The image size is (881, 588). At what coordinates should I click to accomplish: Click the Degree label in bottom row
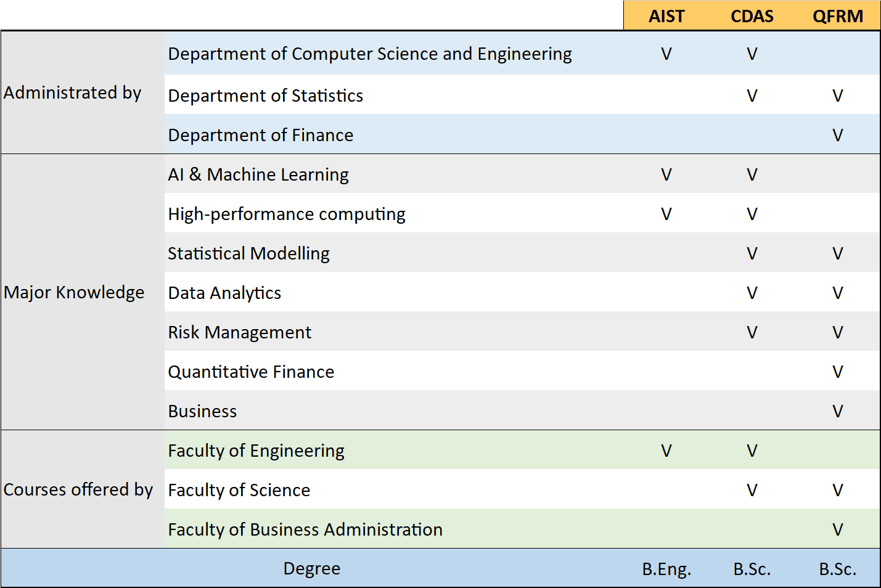coord(312,569)
